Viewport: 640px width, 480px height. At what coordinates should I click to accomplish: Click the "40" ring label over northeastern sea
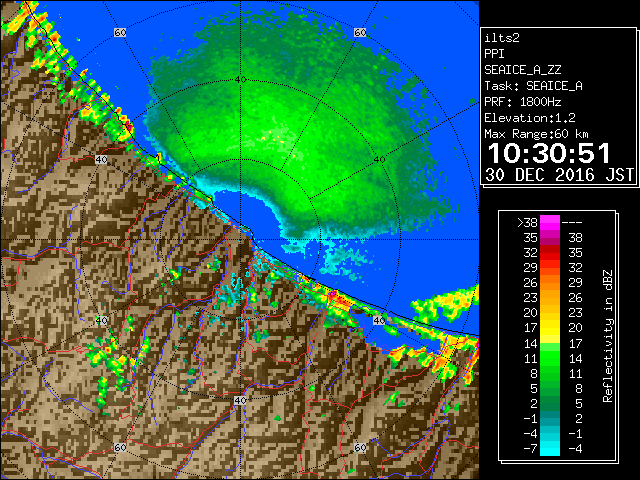(379, 160)
